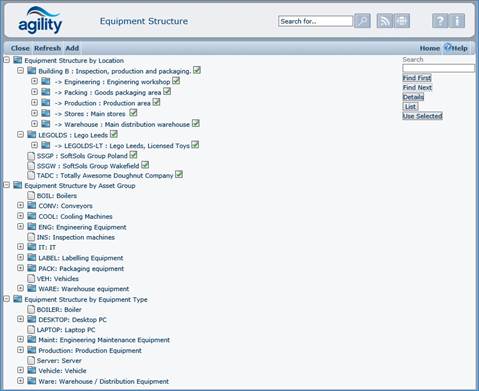
Task: Click the tree Search text box
Action: pos(439,69)
